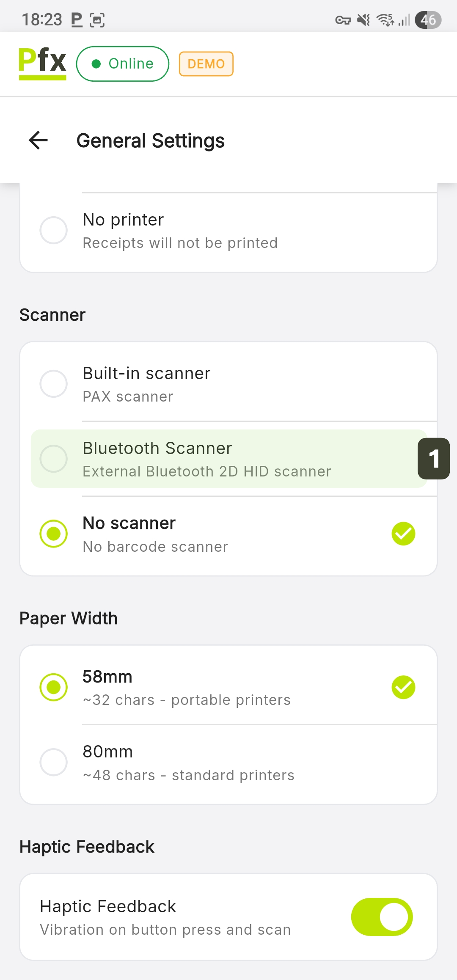The image size is (457, 980).
Task: Tap the battery level indicator
Action: tap(428, 20)
